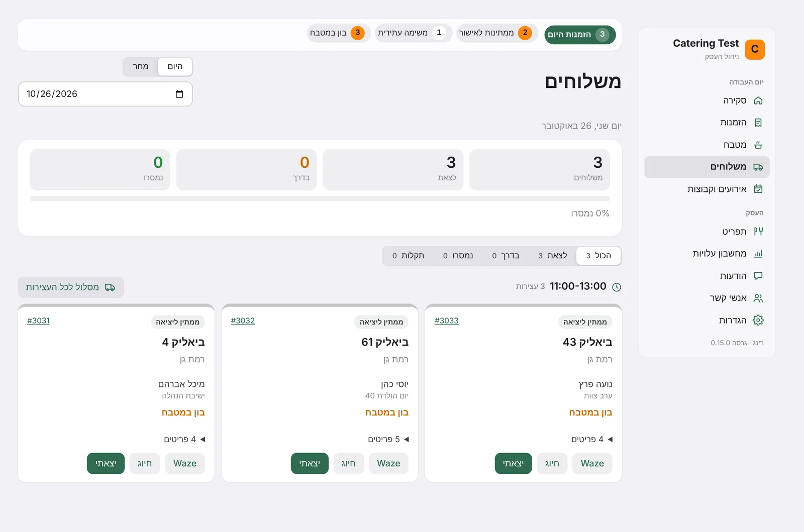The height and width of the screenshot is (532, 804).
Task: Click the תפריט fork-and-knife icon
Action: [758, 232]
